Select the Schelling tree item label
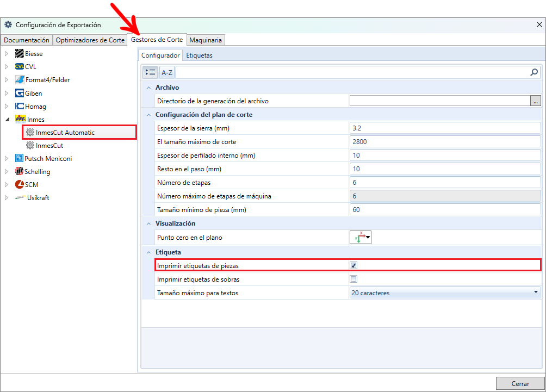The height and width of the screenshot is (392, 546). click(x=38, y=172)
